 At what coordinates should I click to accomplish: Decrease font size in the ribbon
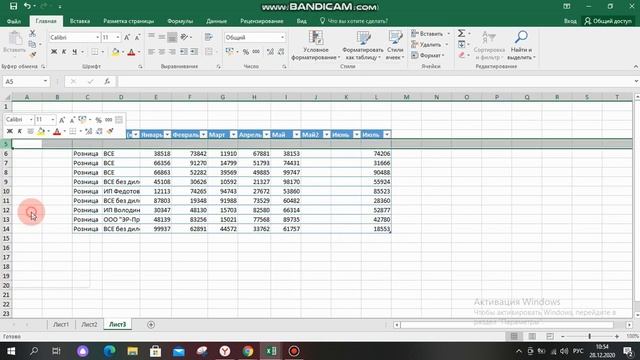pos(137,38)
